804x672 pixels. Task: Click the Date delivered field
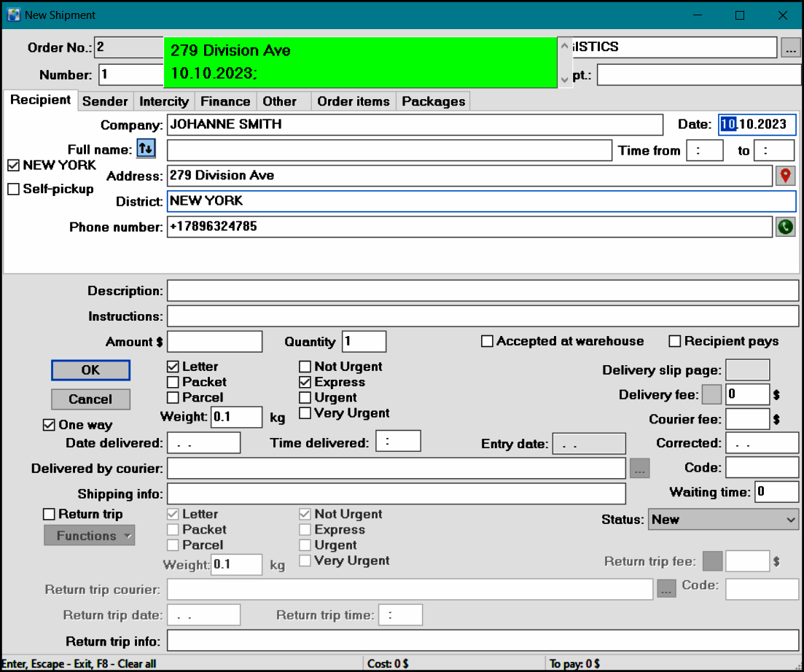click(x=203, y=443)
